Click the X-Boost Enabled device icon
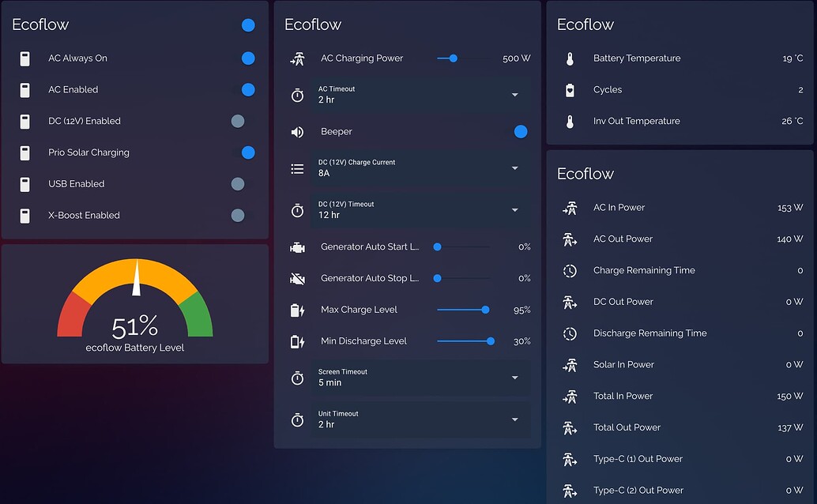The height and width of the screenshot is (504, 817). (24, 215)
